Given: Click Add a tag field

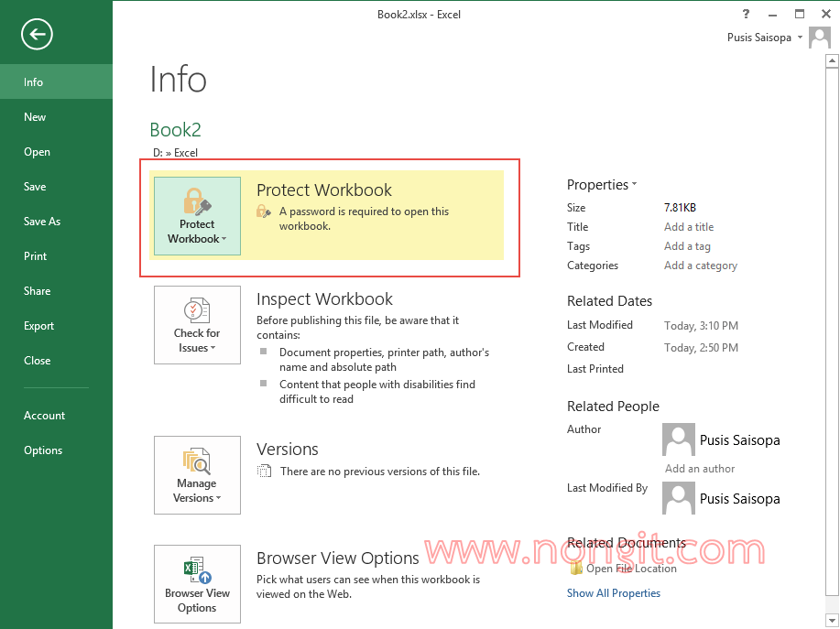Looking at the screenshot, I should click(687, 246).
